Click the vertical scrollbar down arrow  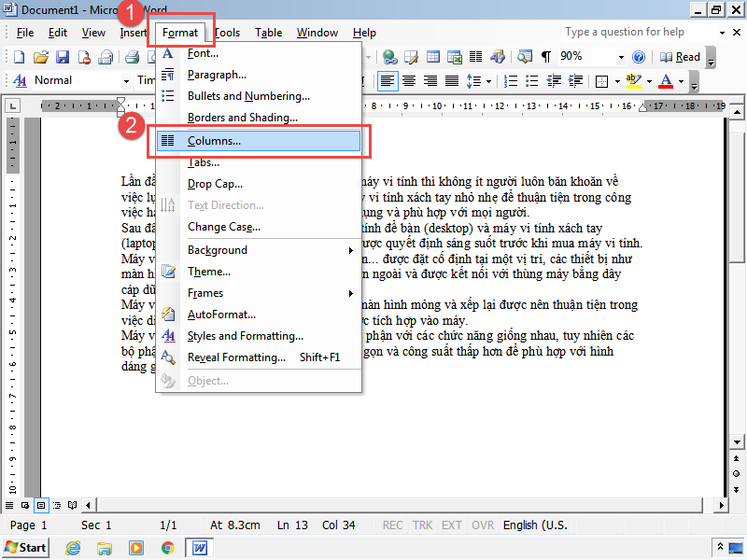(737, 442)
